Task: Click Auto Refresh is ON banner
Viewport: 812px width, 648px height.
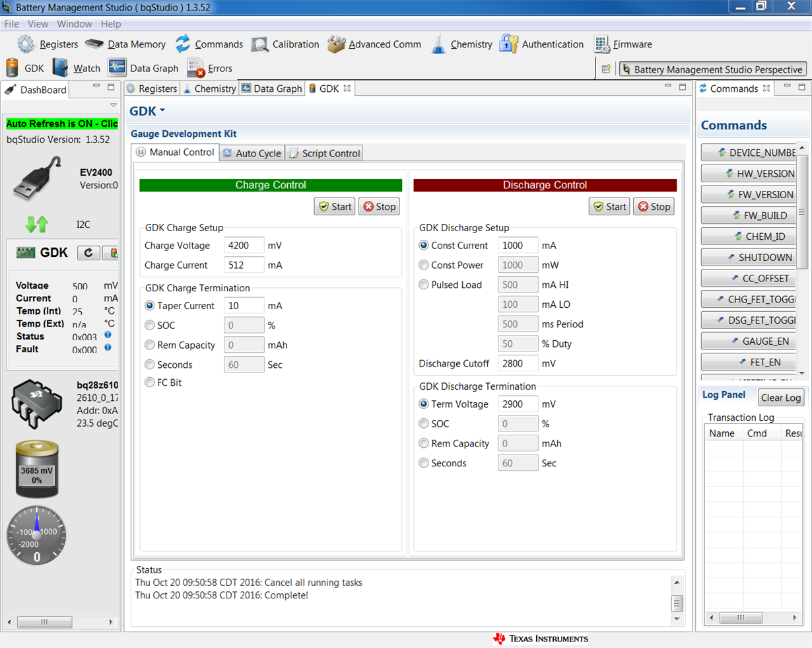Action: click(62, 124)
